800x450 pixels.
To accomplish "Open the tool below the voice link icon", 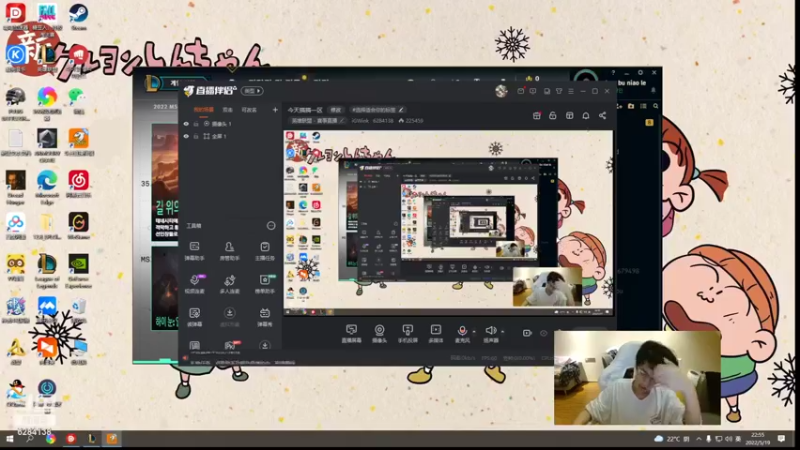I will [194, 316].
